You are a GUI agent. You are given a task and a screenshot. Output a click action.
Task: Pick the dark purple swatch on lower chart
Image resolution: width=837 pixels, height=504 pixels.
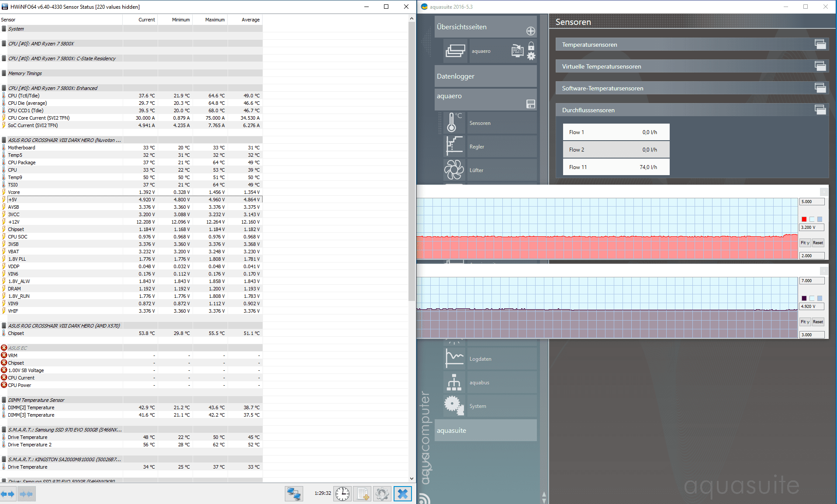[804, 298]
